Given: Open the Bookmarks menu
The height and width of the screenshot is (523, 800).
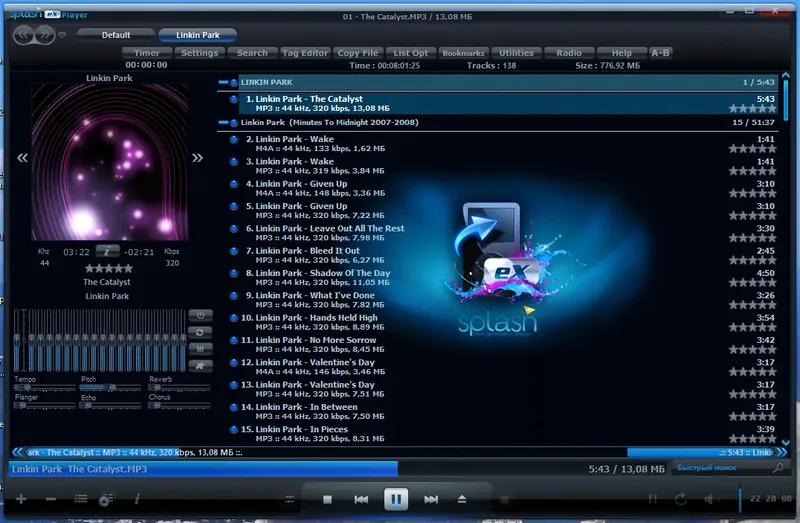Looking at the screenshot, I should click(463, 53).
